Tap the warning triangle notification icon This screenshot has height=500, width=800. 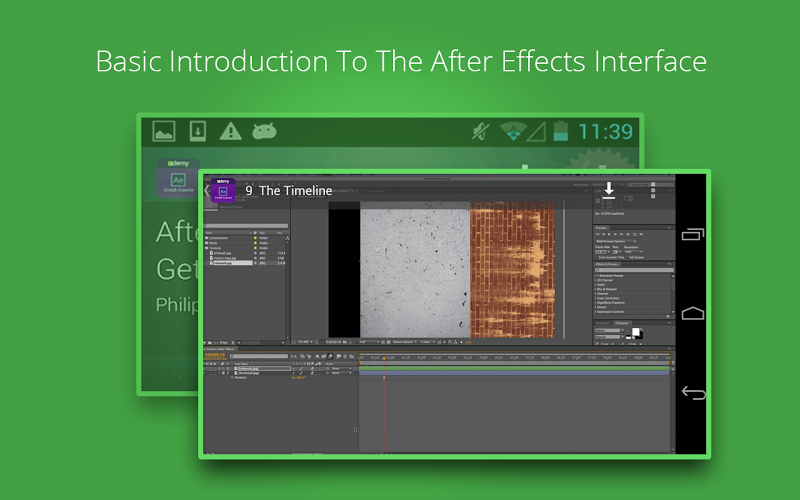tap(231, 131)
